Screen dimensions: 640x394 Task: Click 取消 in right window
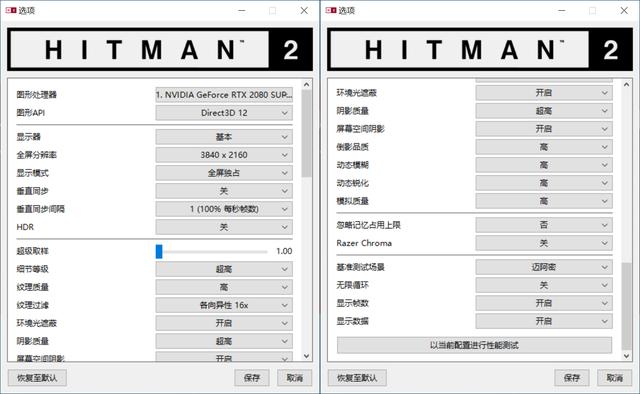[x=615, y=378]
